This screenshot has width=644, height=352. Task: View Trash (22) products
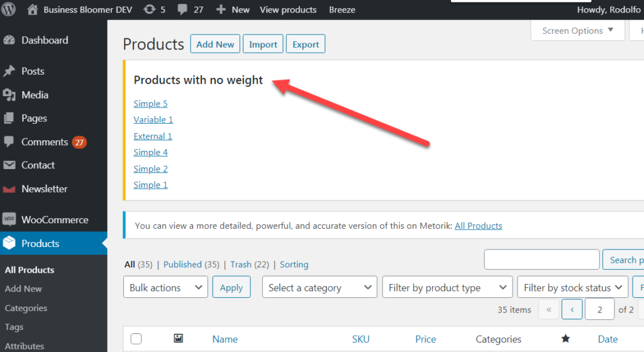tap(250, 265)
